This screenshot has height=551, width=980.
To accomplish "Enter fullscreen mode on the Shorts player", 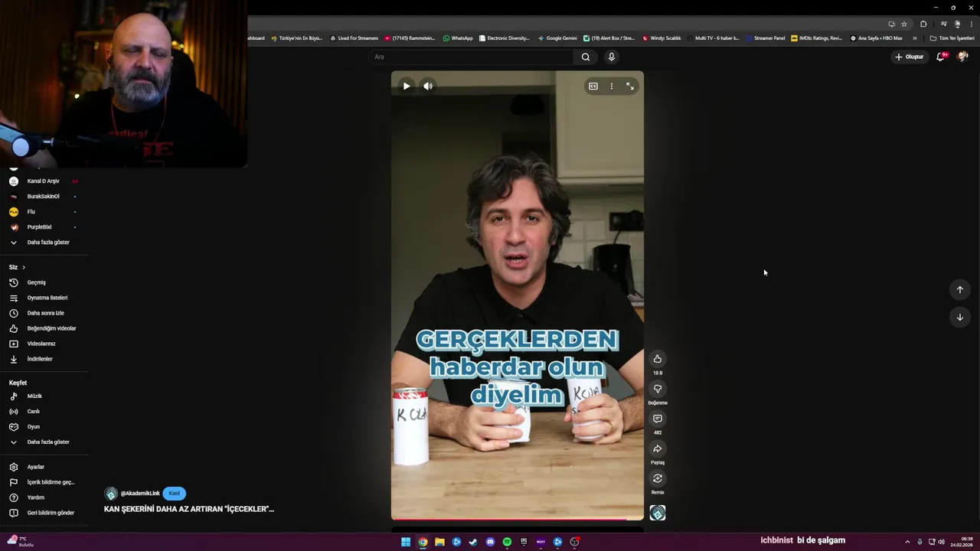I will pos(630,86).
